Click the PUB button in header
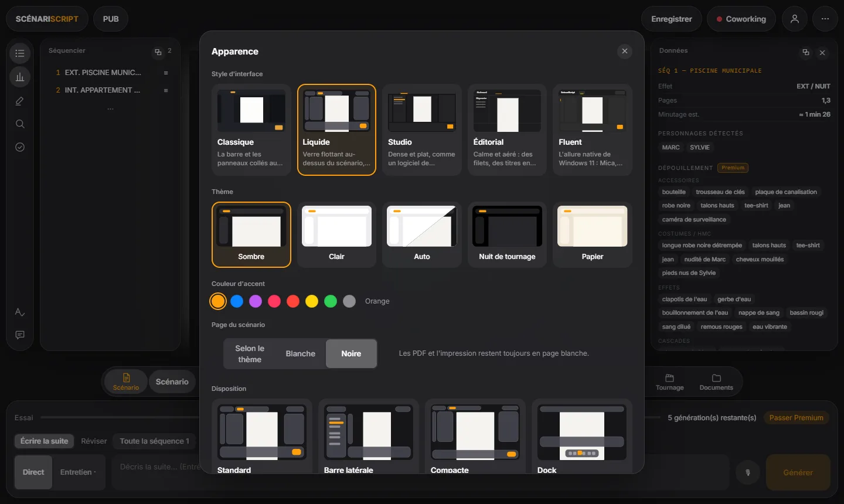 tap(111, 19)
